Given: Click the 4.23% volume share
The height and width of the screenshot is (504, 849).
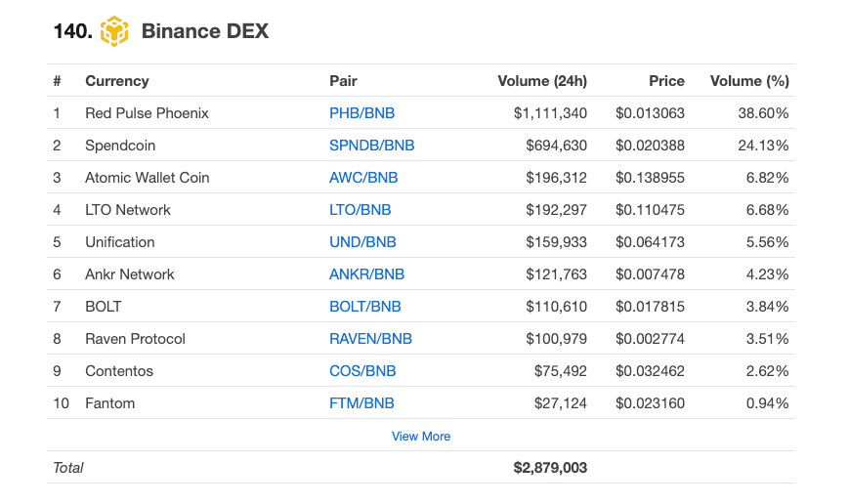Looking at the screenshot, I should (767, 274).
